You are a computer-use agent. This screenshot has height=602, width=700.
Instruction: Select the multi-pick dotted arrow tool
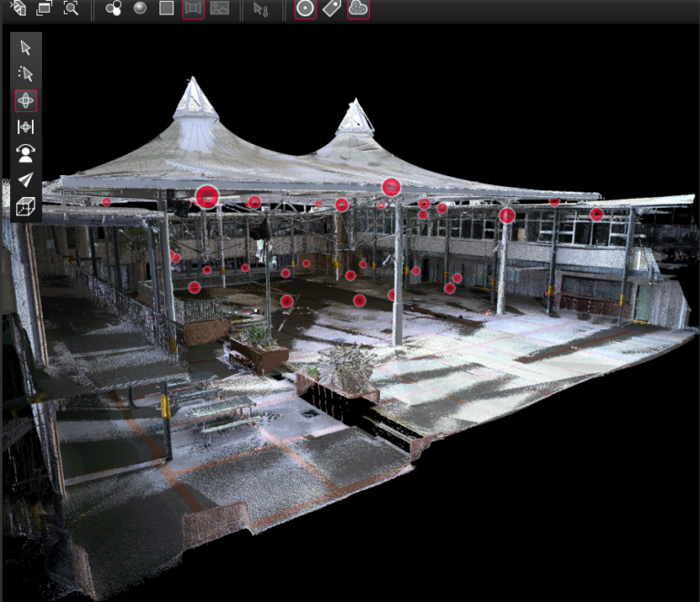pos(26,74)
